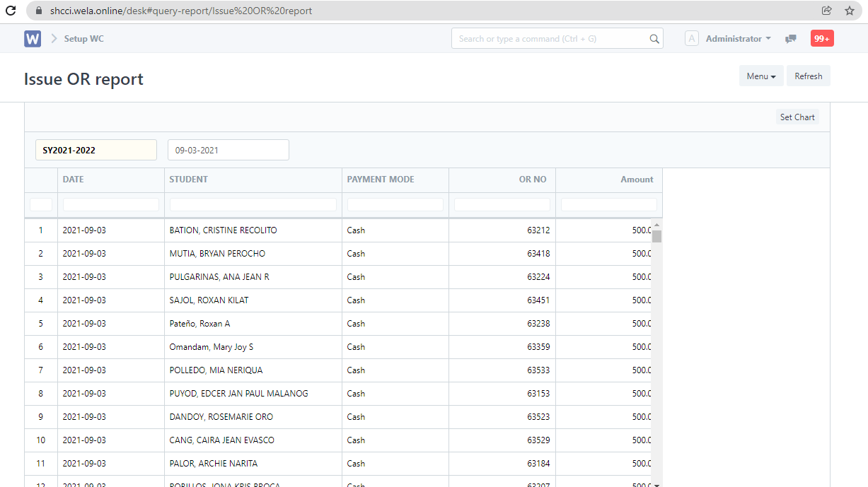
Task: Open the 99+ notifications badge
Action: pyautogui.click(x=822, y=39)
